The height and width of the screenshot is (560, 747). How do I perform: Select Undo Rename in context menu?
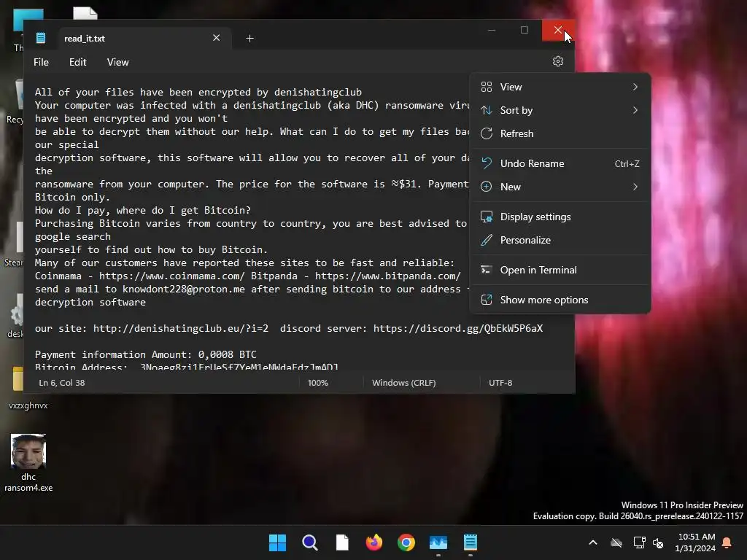[560, 163]
